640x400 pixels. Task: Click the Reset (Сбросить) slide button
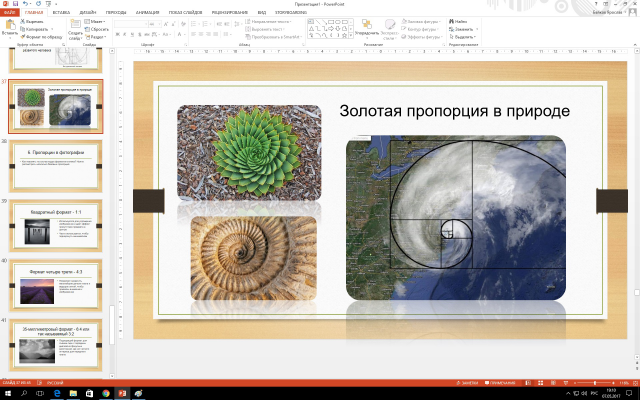(x=96, y=29)
